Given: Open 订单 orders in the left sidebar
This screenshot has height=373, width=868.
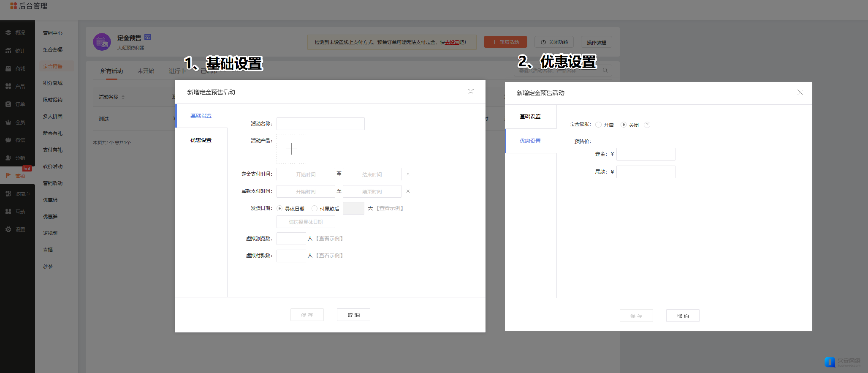Looking at the screenshot, I should [16, 104].
